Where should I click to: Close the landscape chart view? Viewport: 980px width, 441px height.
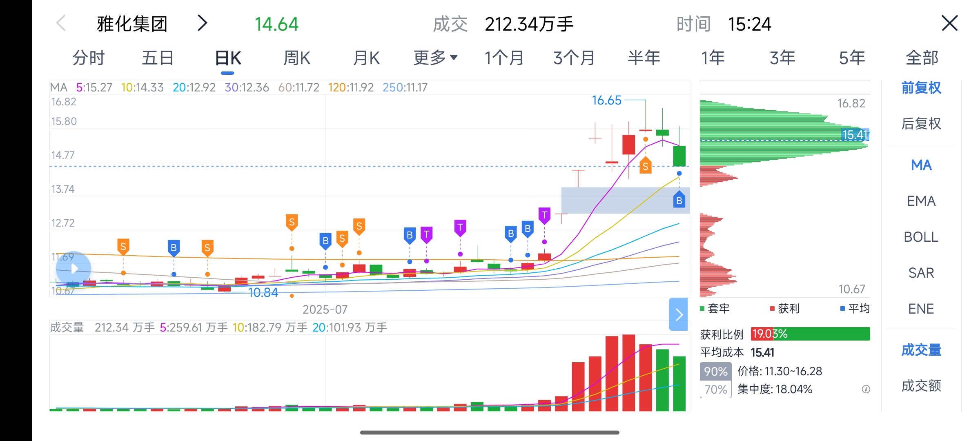949,23
